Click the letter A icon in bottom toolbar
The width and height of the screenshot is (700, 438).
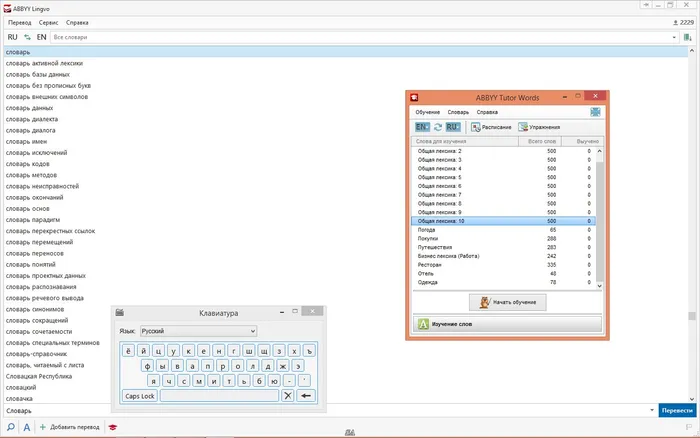27,427
